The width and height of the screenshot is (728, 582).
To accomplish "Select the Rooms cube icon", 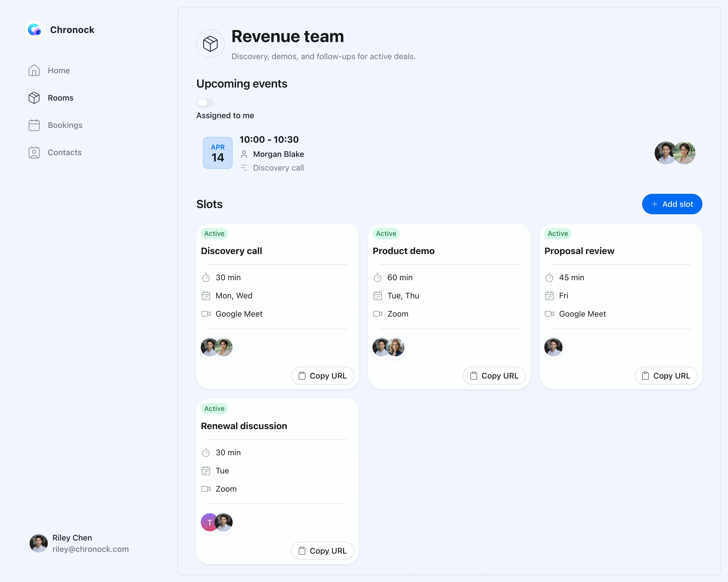I will [x=34, y=98].
